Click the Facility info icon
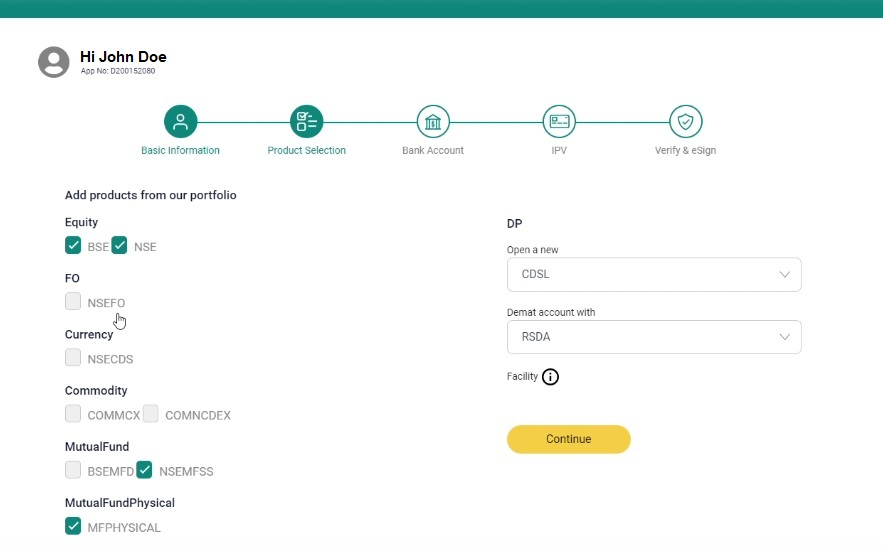This screenshot has width=883, height=557. [550, 377]
